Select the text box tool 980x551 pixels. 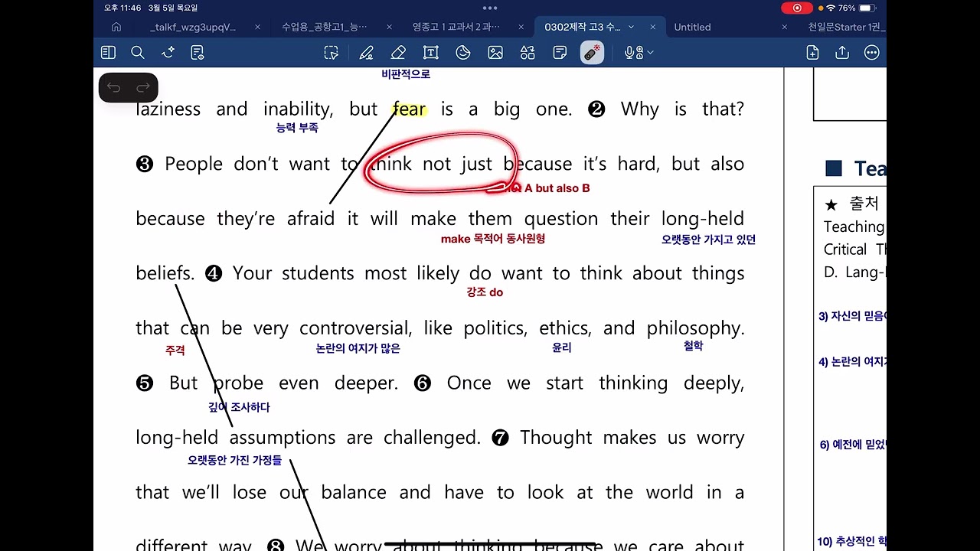(x=431, y=53)
